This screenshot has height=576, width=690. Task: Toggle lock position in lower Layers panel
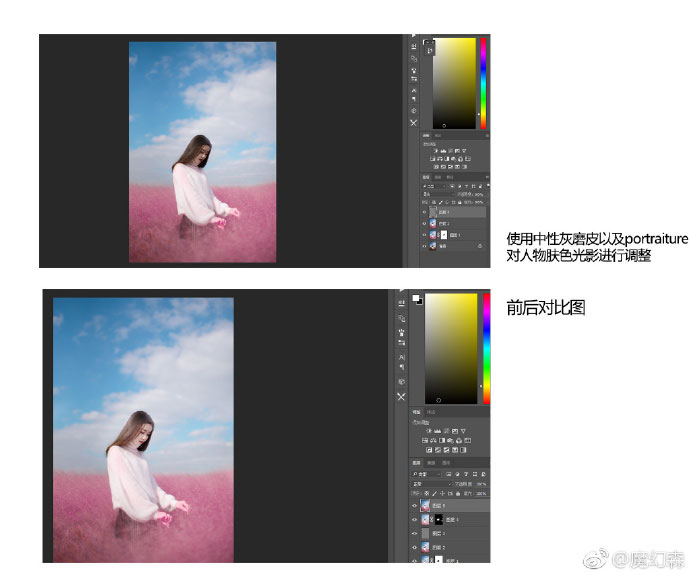[442, 494]
